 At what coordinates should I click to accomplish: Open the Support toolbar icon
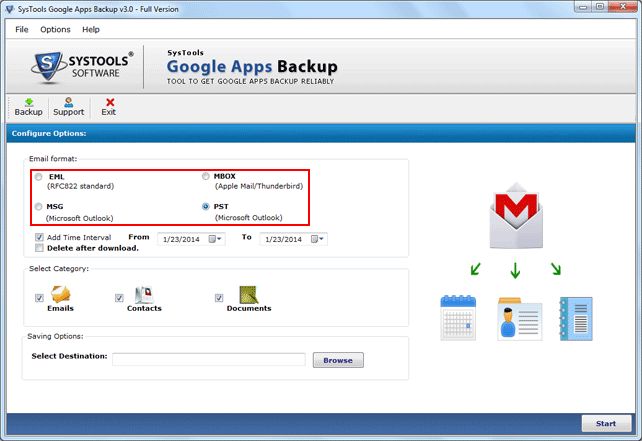click(68, 106)
